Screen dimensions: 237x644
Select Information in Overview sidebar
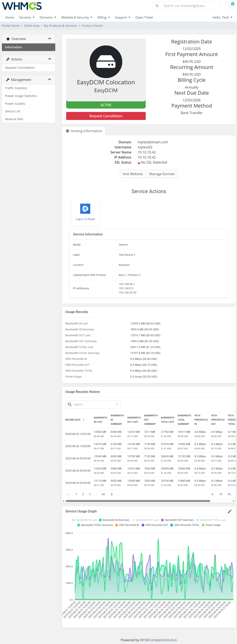coord(28,47)
